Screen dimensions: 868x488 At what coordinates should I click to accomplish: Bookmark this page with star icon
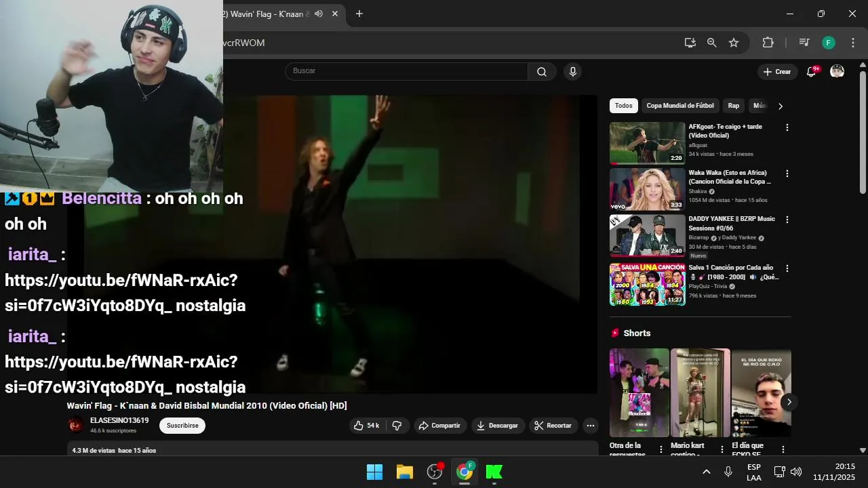click(734, 43)
